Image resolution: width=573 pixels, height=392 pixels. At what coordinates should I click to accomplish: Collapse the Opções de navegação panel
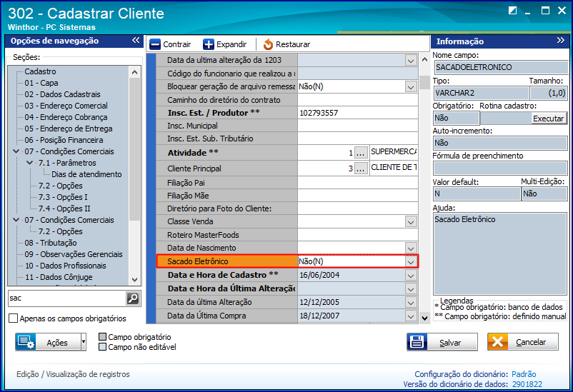coord(136,40)
